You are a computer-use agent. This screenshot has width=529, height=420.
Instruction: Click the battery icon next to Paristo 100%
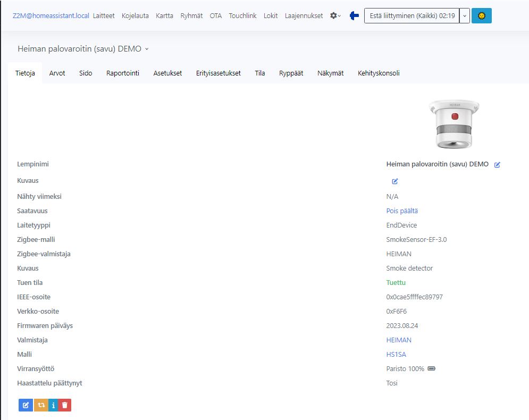[x=432, y=368]
